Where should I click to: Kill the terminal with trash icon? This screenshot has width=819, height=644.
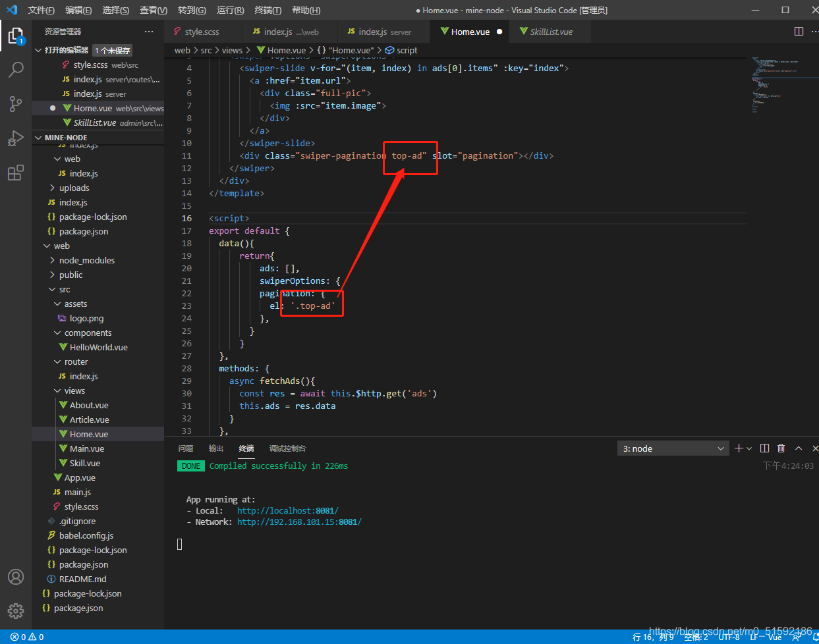[781, 448]
